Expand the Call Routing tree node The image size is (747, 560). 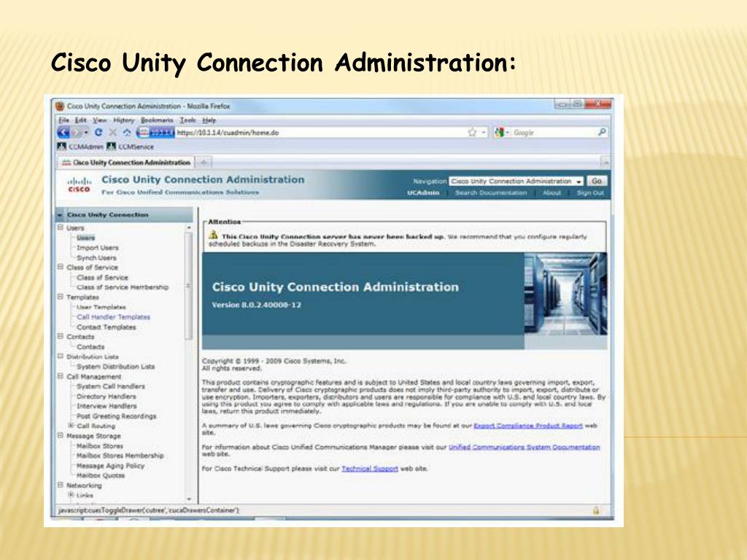click(71, 425)
